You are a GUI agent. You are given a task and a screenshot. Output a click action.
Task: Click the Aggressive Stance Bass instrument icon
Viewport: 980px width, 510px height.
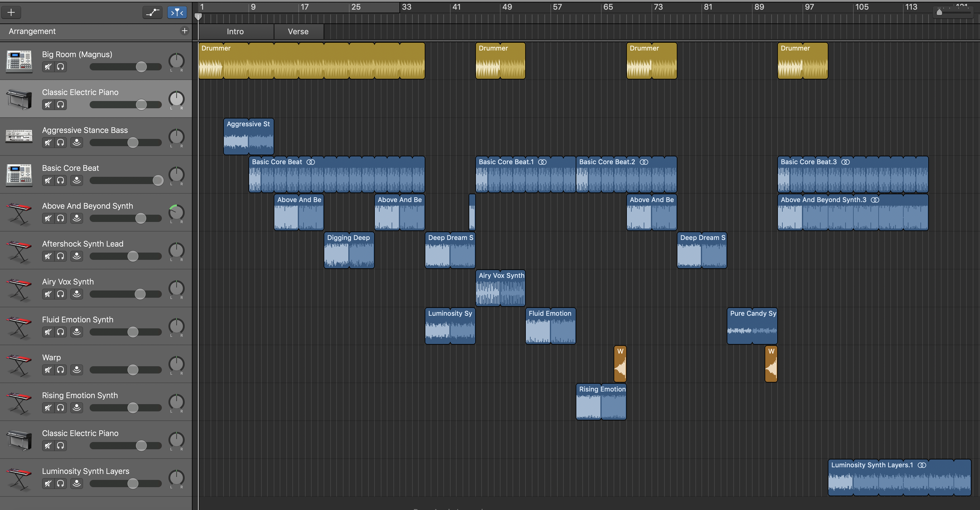[x=19, y=136]
